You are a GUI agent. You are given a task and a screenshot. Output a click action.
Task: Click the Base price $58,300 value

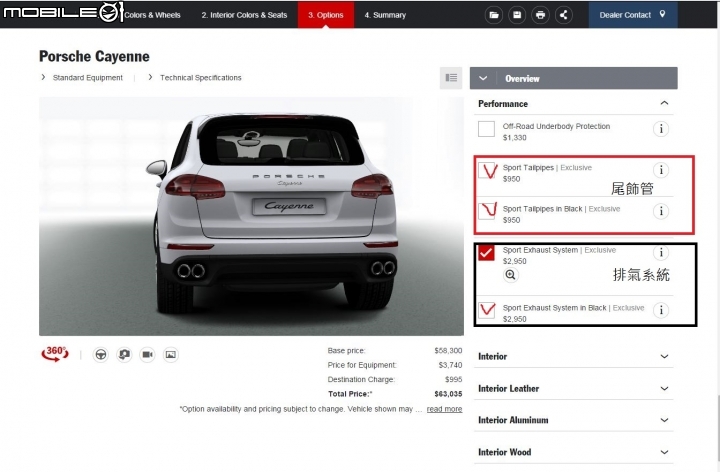[448, 350]
